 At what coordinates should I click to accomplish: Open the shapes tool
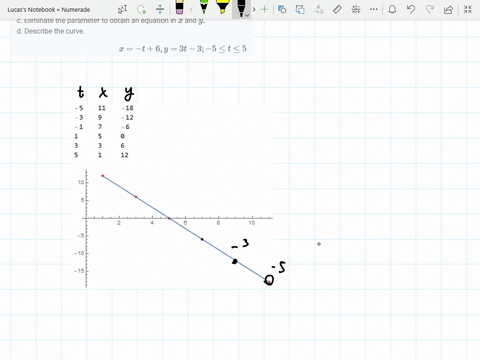(282, 9)
